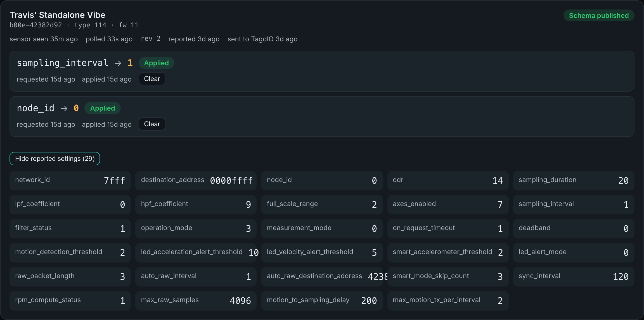Screen dimensions: 644x320
Task: Select the measurement_mode tile
Action: pyautogui.click(x=322, y=228)
